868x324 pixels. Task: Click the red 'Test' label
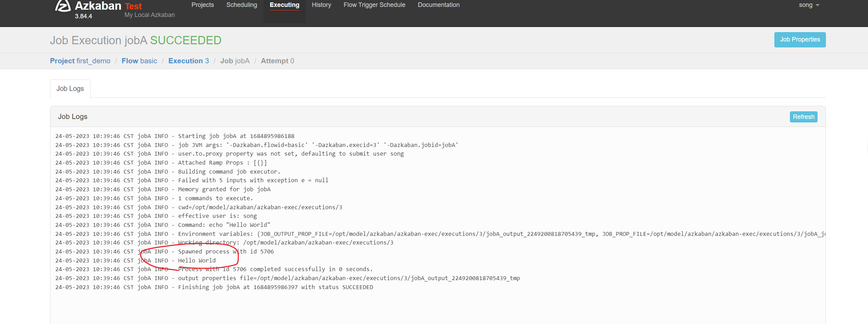[x=133, y=7]
